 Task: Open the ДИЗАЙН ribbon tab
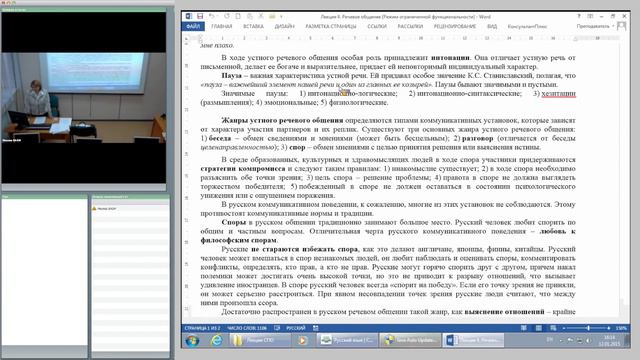(284, 27)
